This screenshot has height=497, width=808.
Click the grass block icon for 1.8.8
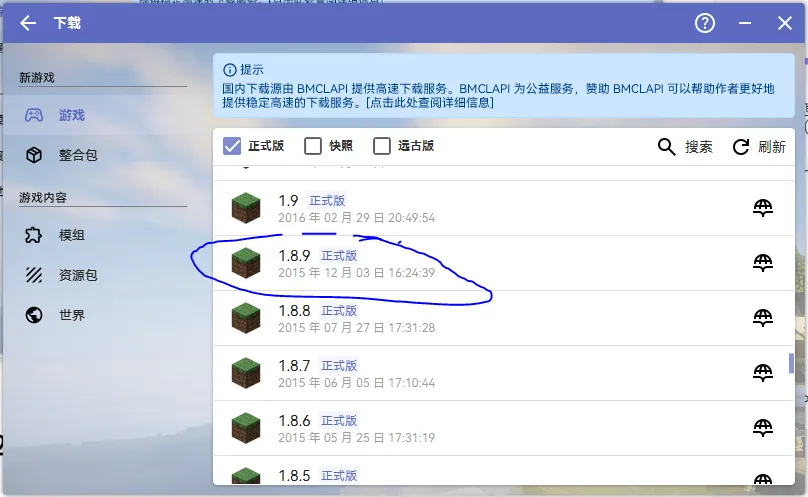245,318
